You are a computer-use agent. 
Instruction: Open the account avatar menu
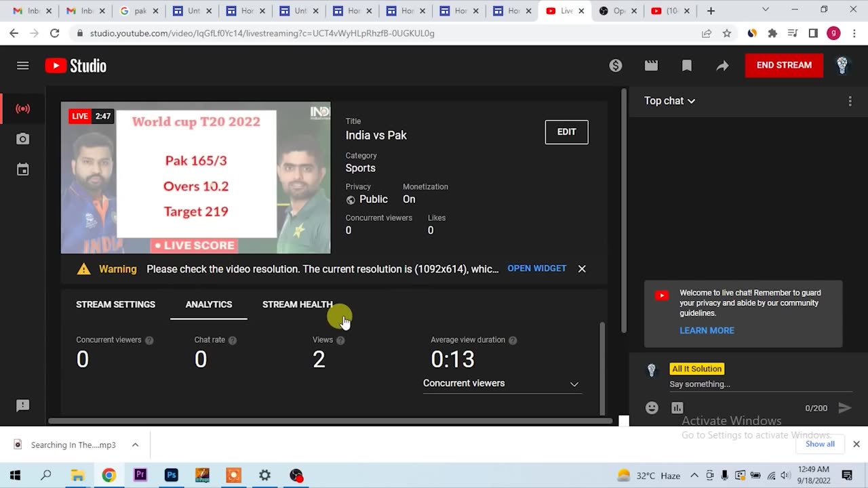842,65
